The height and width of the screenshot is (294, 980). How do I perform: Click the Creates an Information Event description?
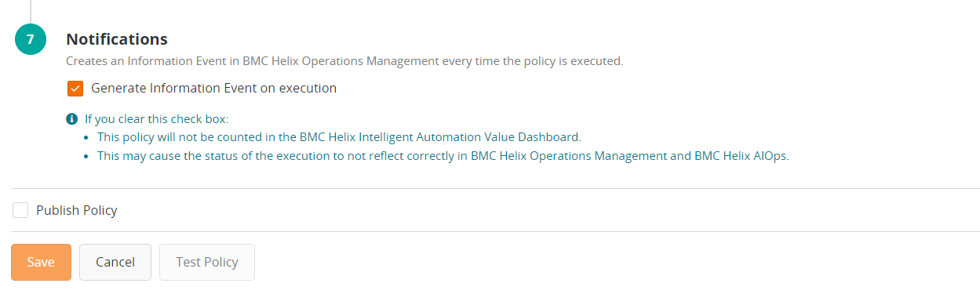coord(344,60)
